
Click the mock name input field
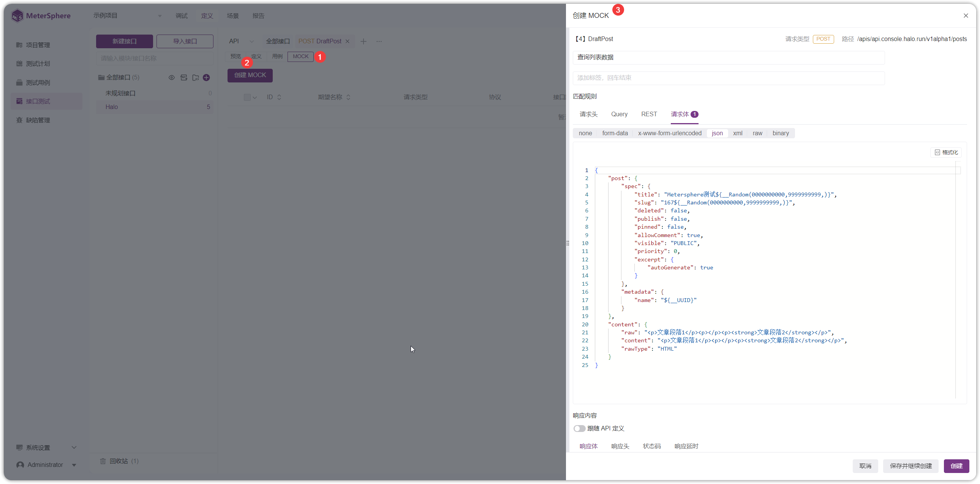click(729, 57)
